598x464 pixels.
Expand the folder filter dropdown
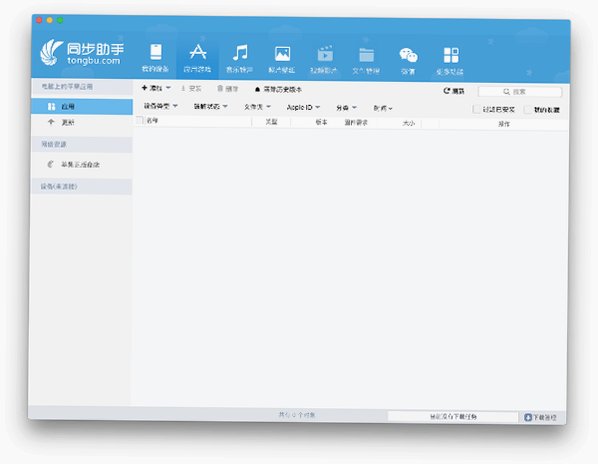pos(257,107)
